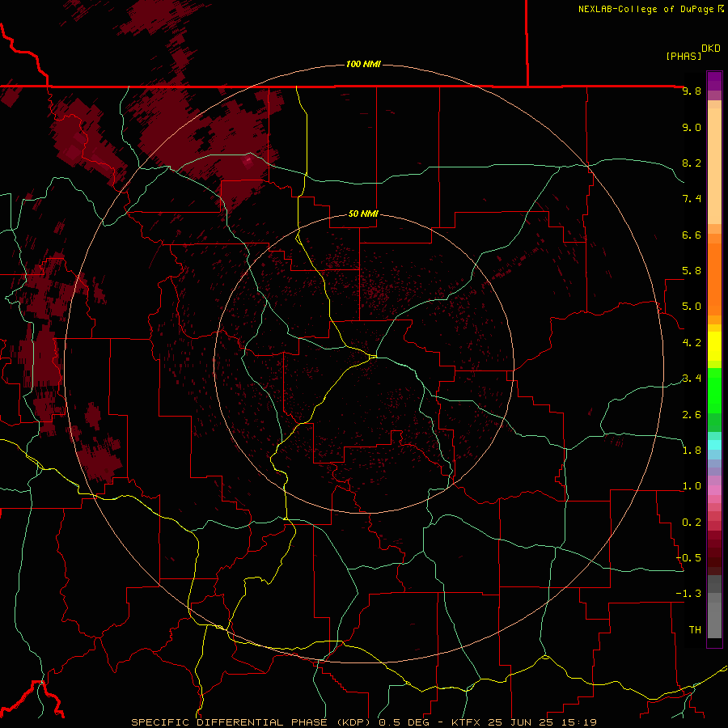The width and height of the screenshot is (728, 728).
Task: Click the 1.8 legend scale value
Action: [692, 450]
